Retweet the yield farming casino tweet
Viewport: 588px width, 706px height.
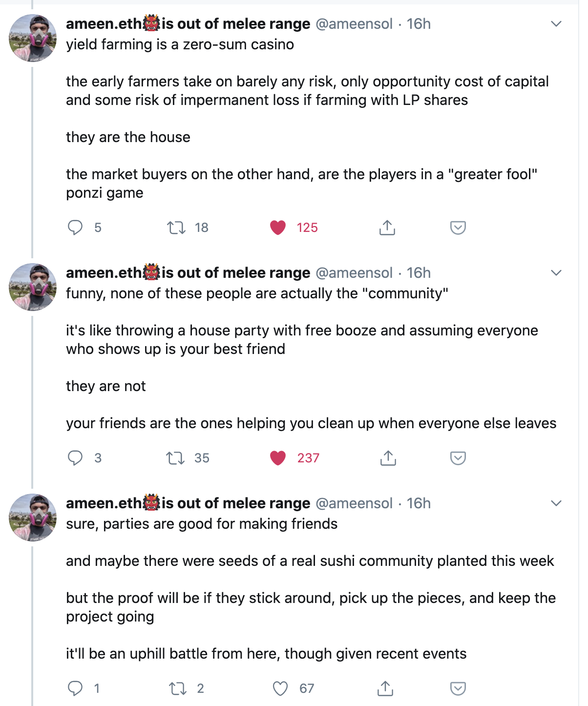[x=176, y=228]
